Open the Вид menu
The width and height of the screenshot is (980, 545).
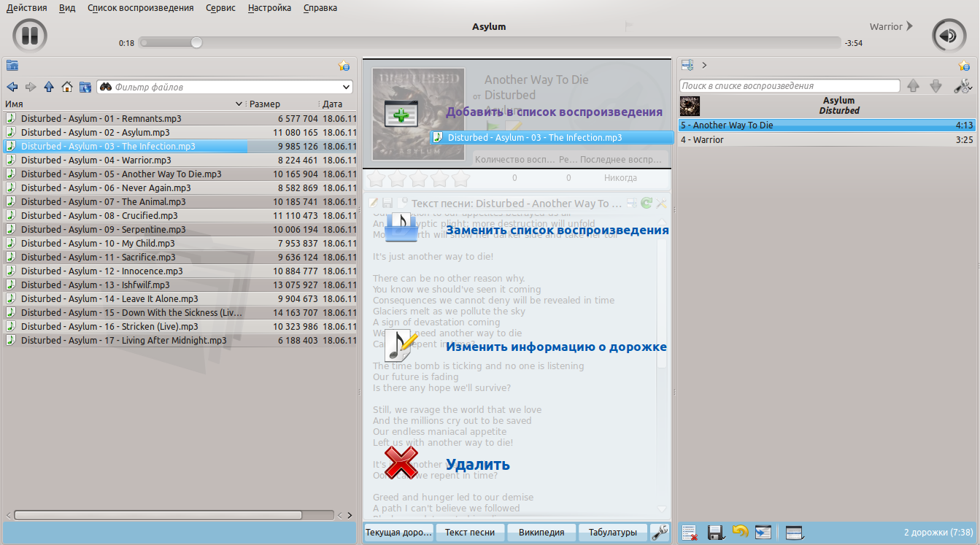click(67, 8)
